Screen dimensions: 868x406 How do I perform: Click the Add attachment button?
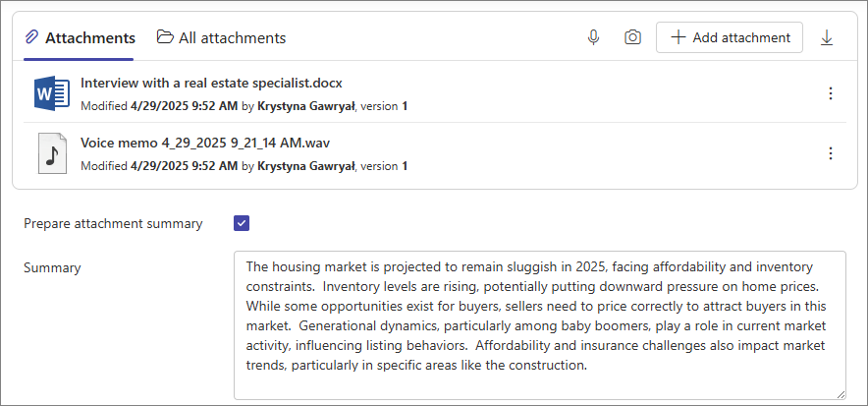(x=730, y=37)
